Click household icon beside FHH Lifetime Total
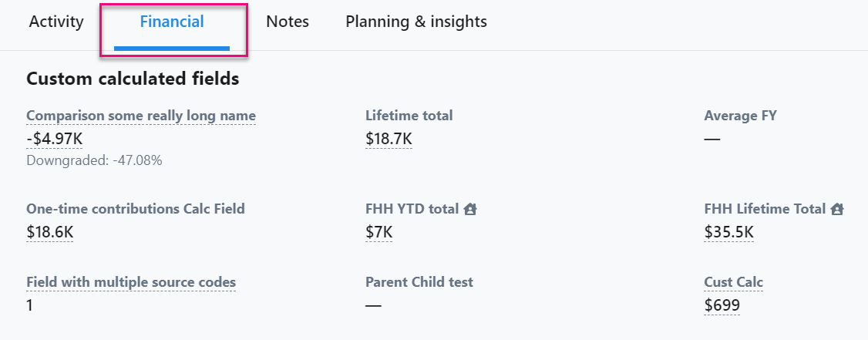This screenshot has width=868, height=340. coord(836,209)
